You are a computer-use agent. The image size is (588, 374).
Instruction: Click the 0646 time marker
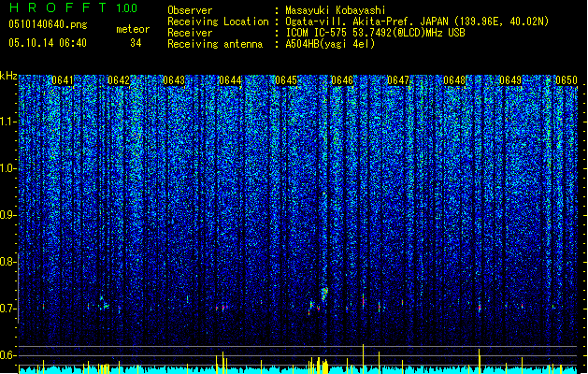(x=342, y=80)
